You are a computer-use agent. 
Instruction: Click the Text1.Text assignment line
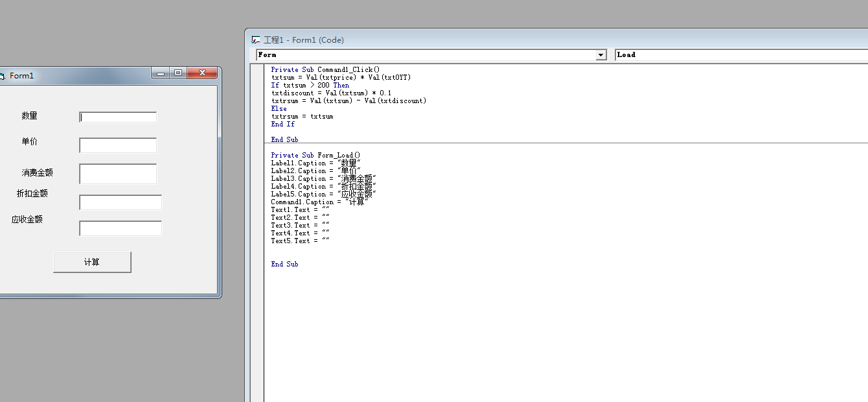coord(301,209)
